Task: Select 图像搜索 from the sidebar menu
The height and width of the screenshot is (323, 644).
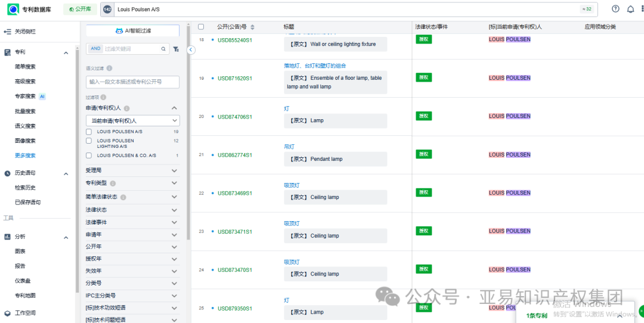Action: [x=25, y=141]
